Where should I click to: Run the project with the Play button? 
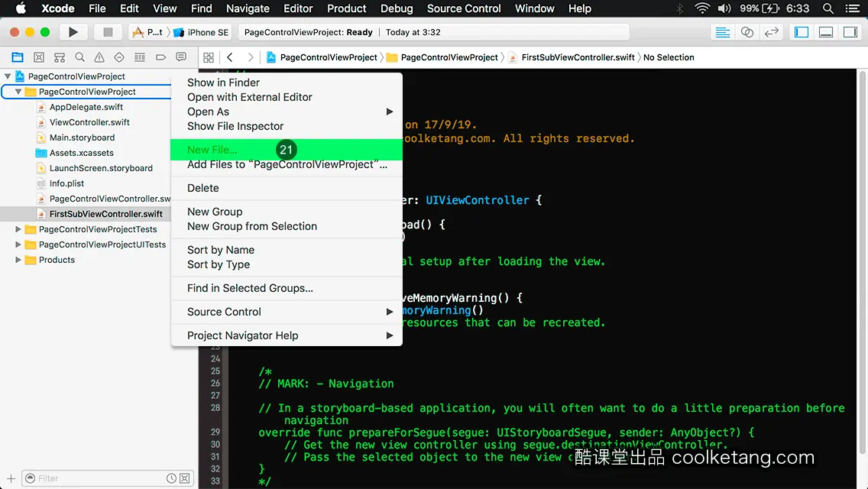click(x=73, y=32)
